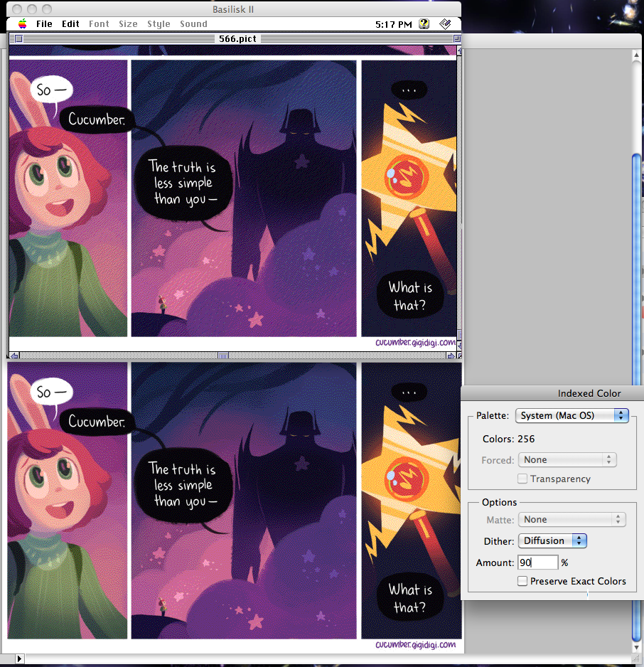
Task: Click the Help question mark icon
Action: [424, 23]
